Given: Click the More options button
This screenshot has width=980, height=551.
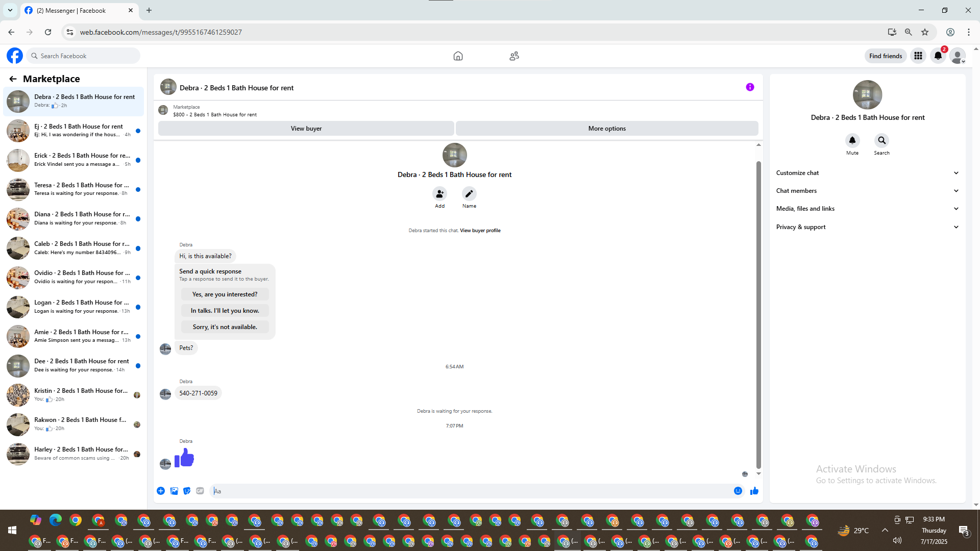Looking at the screenshot, I should pyautogui.click(x=607, y=129).
